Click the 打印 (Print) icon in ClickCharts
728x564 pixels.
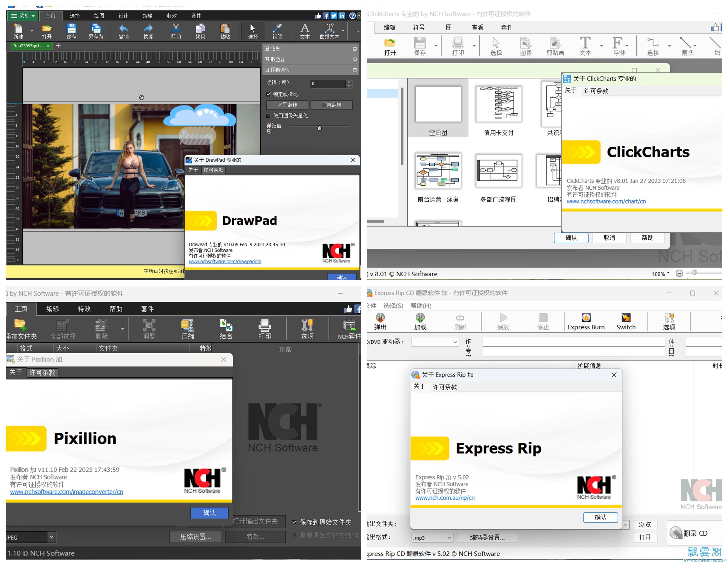pos(458,46)
